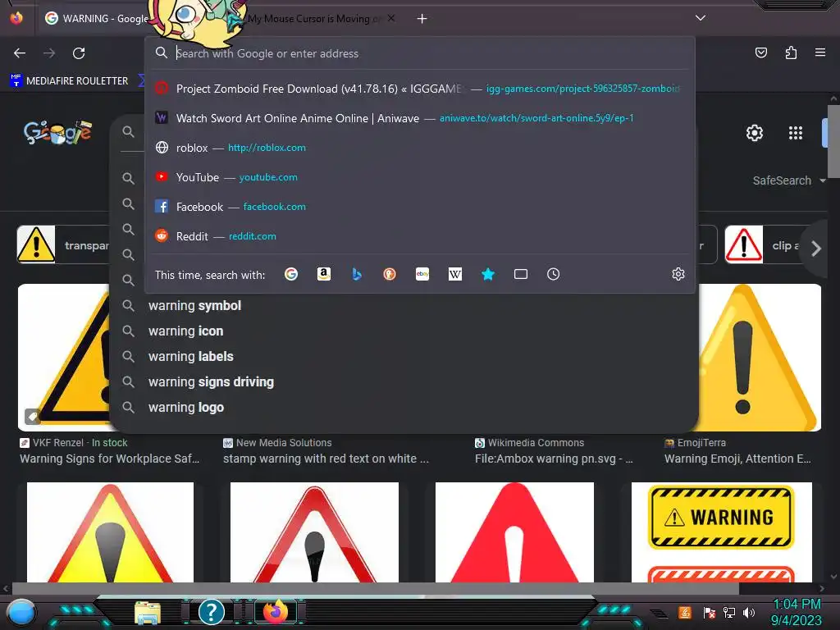
Task: Search history with the clock icon
Action: (554, 274)
